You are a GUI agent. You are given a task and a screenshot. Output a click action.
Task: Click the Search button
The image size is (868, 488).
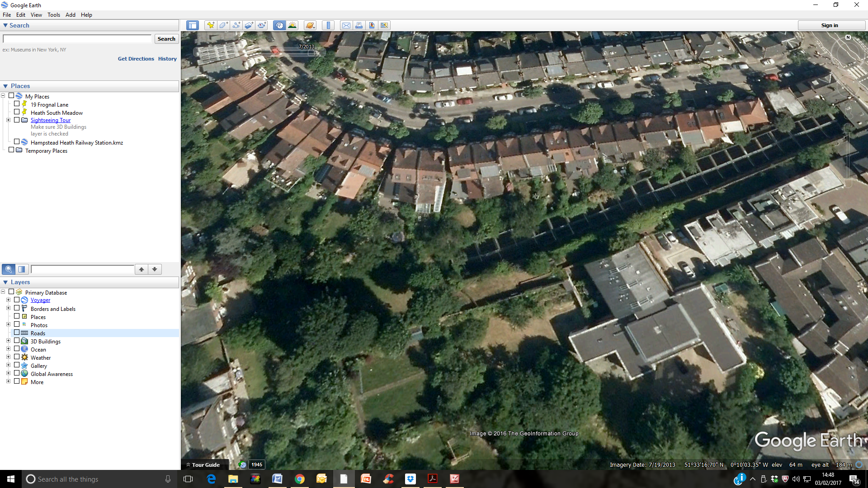pyautogui.click(x=166, y=39)
